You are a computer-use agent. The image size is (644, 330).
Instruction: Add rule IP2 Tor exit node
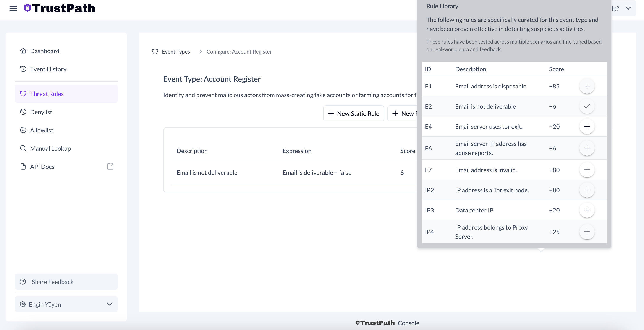pos(587,190)
